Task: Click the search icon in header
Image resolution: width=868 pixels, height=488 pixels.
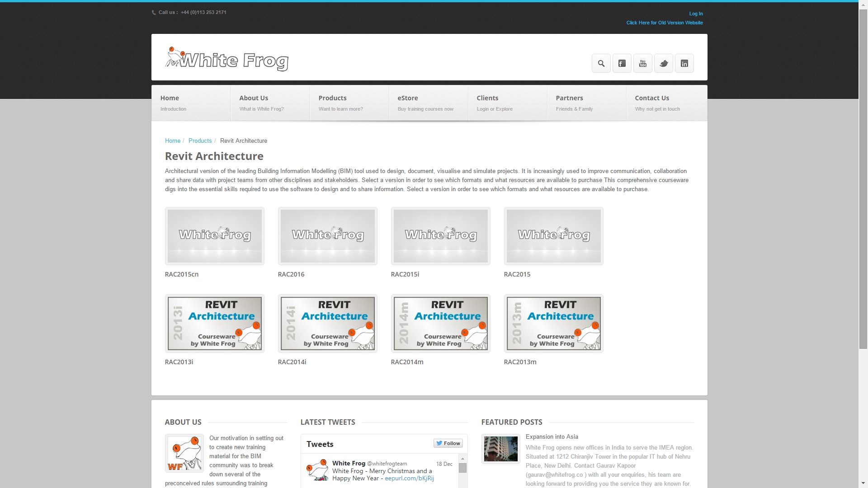Action: click(601, 63)
